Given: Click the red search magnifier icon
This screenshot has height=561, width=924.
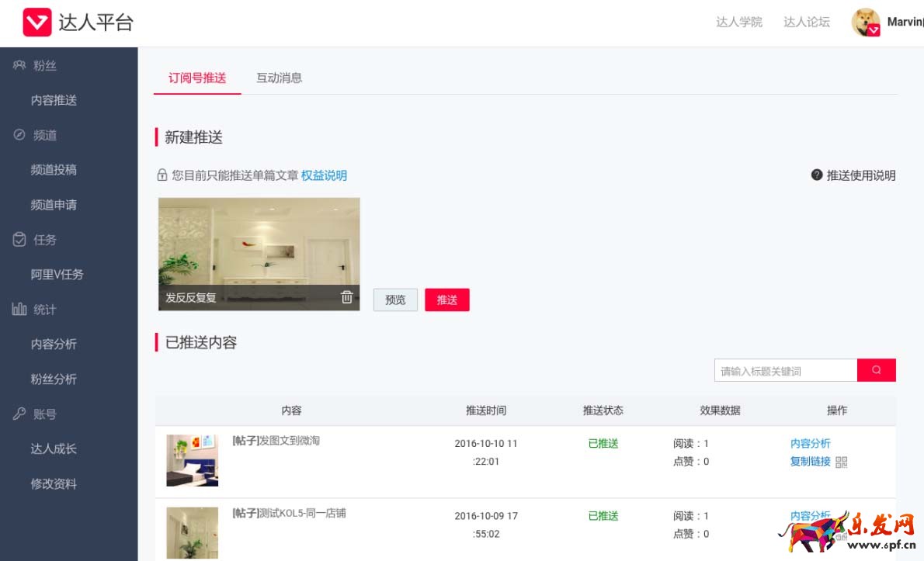Looking at the screenshot, I should [877, 370].
